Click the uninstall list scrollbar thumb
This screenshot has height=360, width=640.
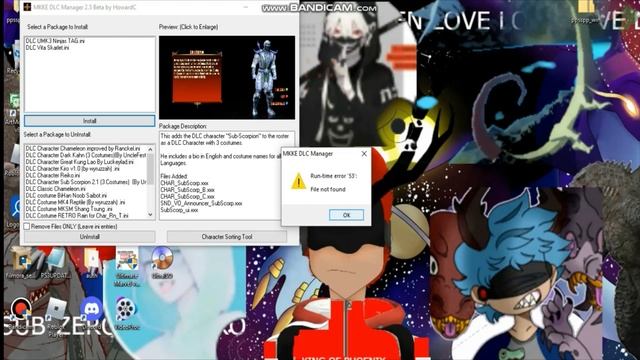pos(150,169)
